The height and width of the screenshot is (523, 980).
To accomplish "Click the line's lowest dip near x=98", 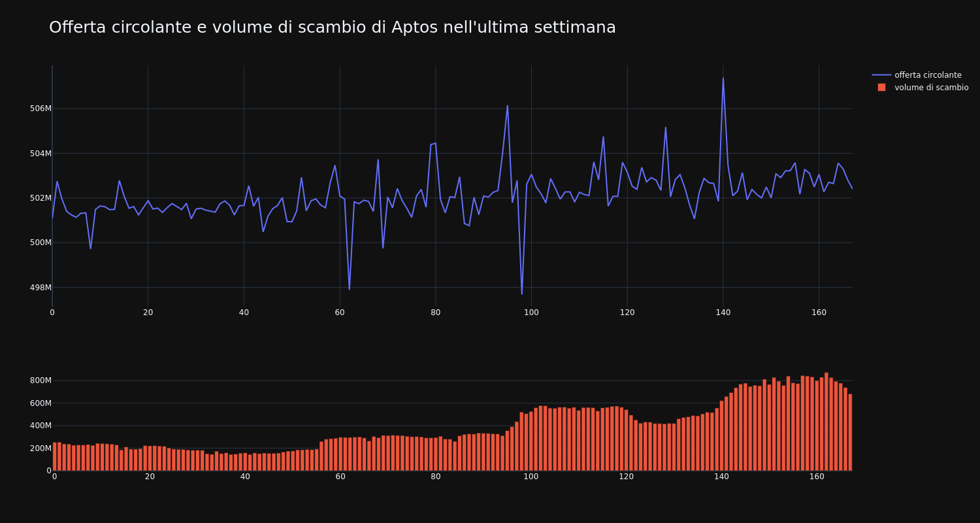I will [x=521, y=294].
